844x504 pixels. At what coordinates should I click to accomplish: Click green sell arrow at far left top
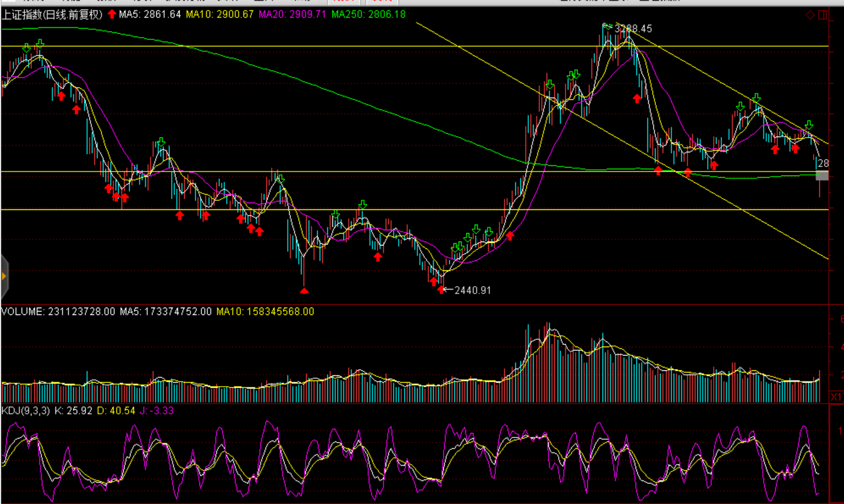pyautogui.click(x=27, y=49)
